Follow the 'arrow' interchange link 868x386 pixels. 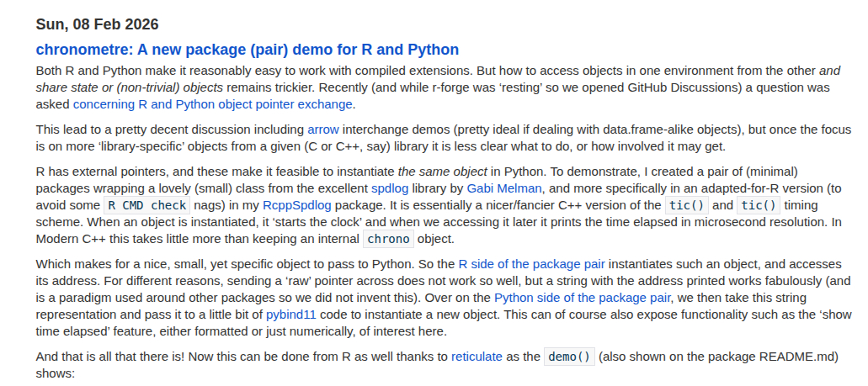tap(322, 130)
